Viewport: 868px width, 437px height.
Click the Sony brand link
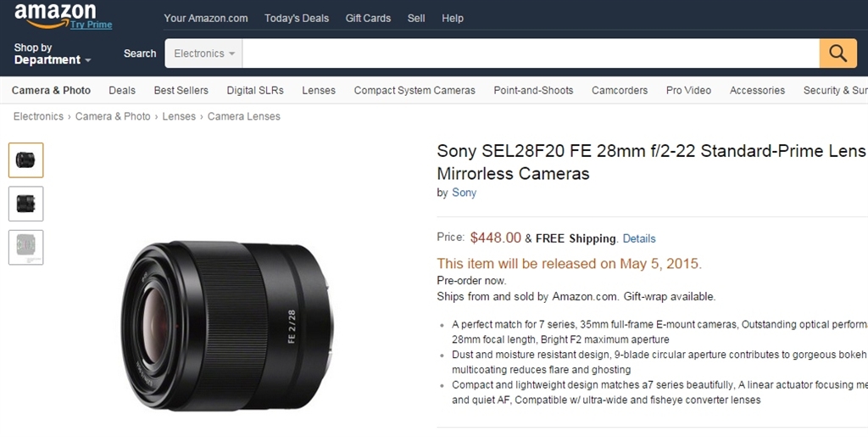(464, 193)
